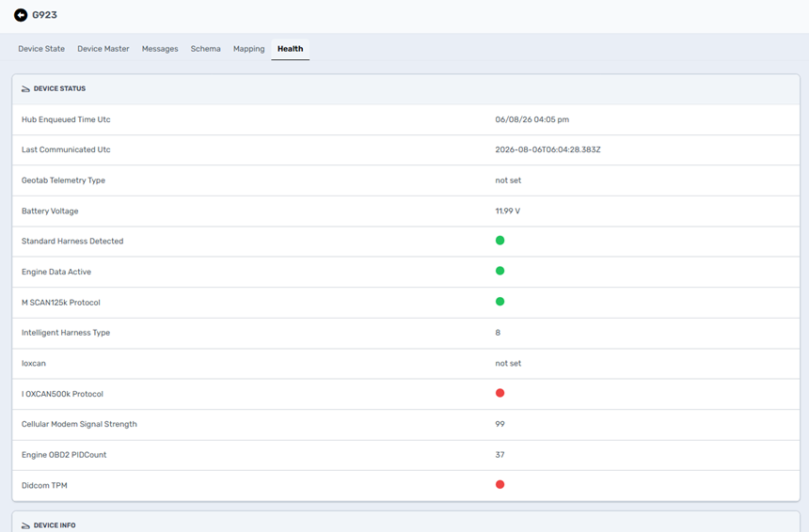The image size is (809, 532).
Task: Click the green M SCAN125k Protocol indicator
Action: 500,301
